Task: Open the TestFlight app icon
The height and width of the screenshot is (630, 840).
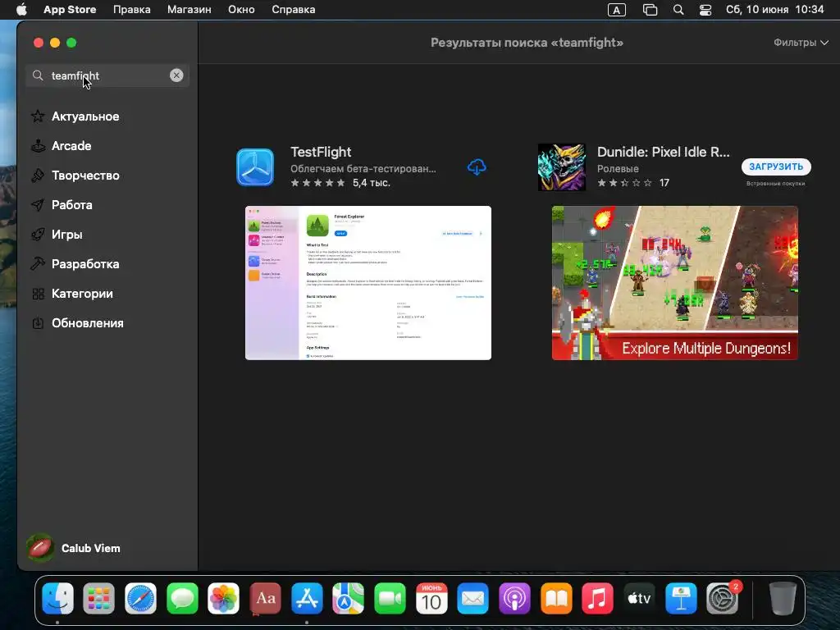Action: click(255, 167)
